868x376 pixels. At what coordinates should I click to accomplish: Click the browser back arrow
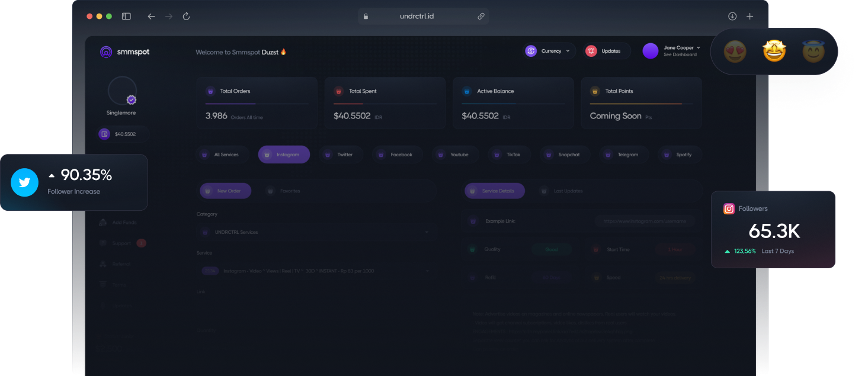151,17
